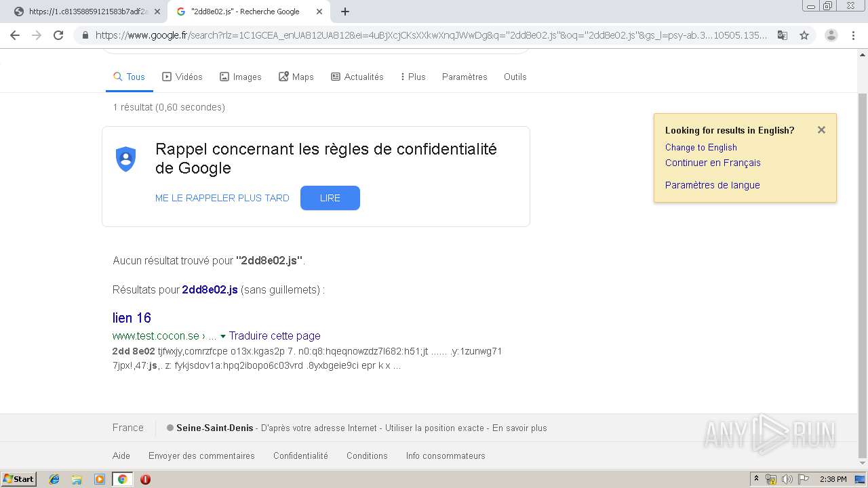The width and height of the screenshot is (868, 488).
Task: Click the 2:38 PM clock
Action: click(x=833, y=479)
